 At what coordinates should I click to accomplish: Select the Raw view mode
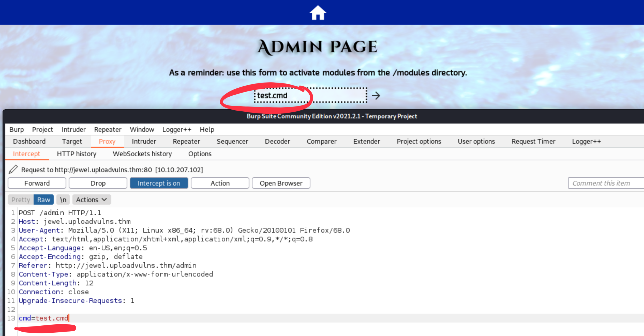(43, 199)
